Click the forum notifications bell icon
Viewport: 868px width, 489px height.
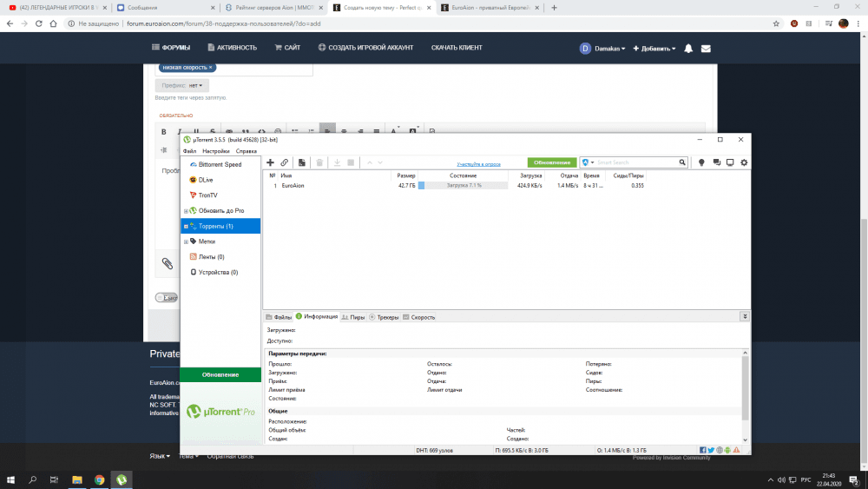688,48
